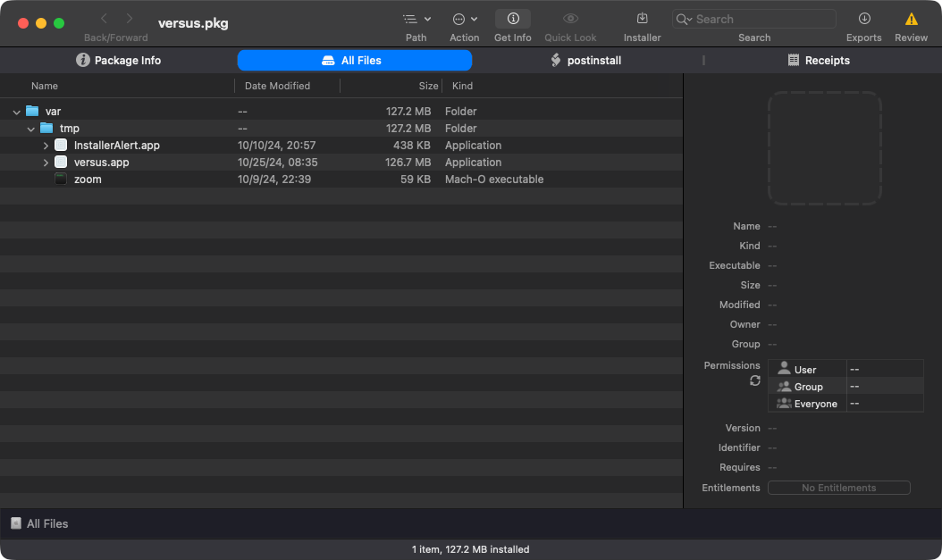Image resolution: width=942 pixels, height=560 pixels.
Task: Collapse the var folder
Action: [17, 112]
